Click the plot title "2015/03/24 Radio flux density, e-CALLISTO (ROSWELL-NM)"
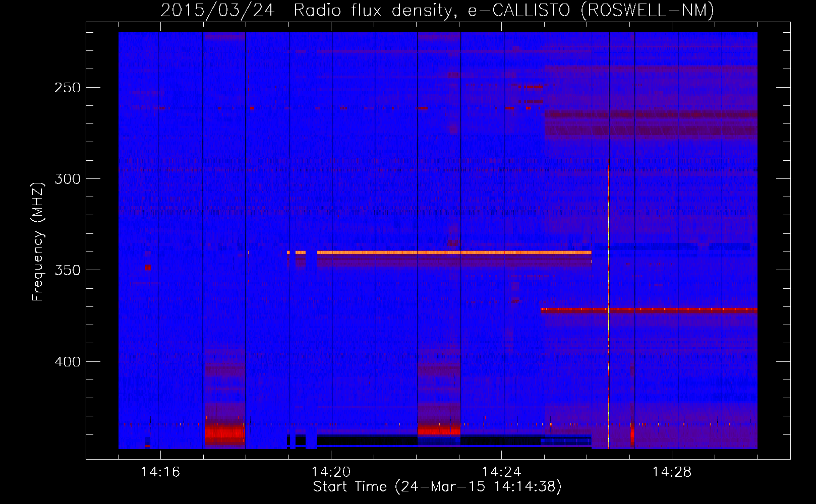The image size is (816, 504). point(437,10)
